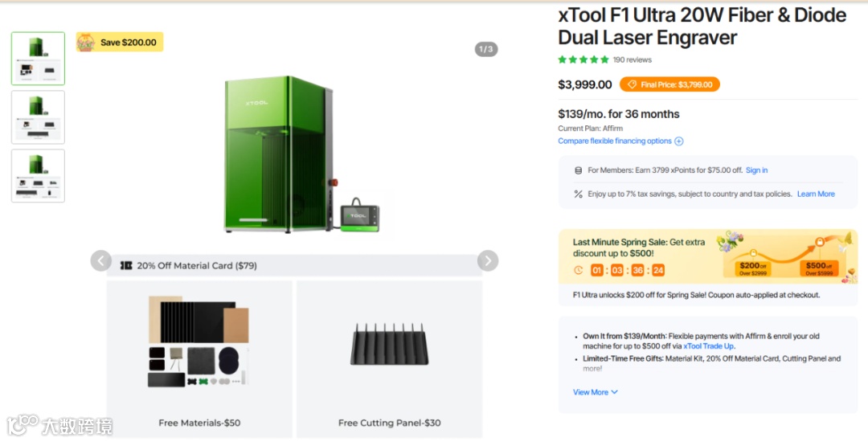This screenshot has width=868, height=442.
Task: Click the coins icon beside members xPoints text
Action: [578, 170]
